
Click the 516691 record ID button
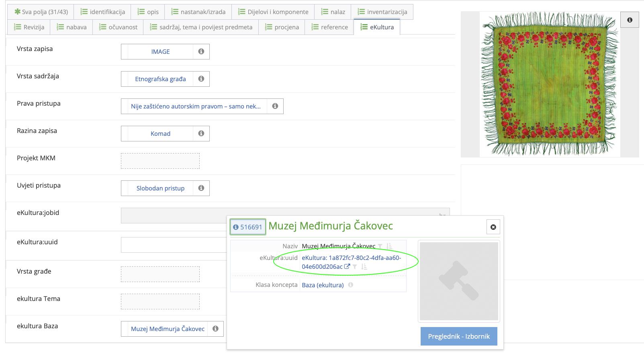pyautogui.click(x=248, y=227)
